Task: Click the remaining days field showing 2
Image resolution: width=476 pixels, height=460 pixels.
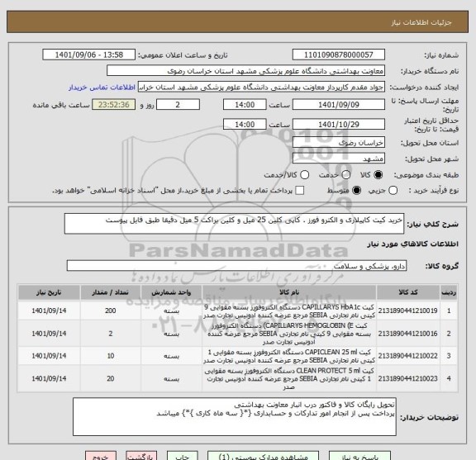Action: tap(178, 105)
